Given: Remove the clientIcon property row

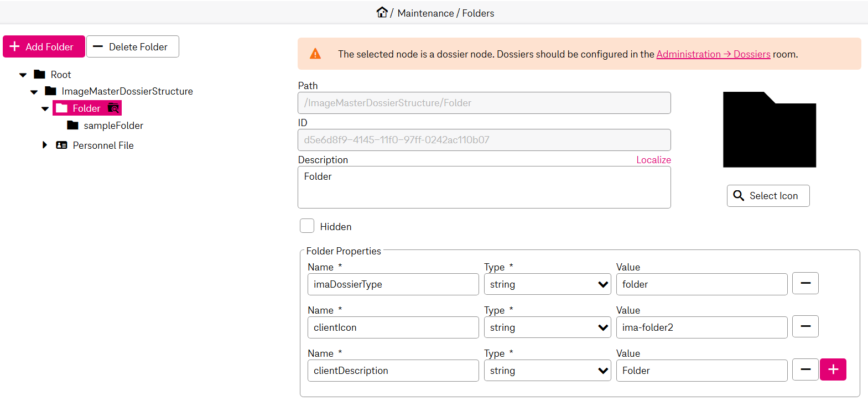Looking at the screenshot, I should [805, 327].
